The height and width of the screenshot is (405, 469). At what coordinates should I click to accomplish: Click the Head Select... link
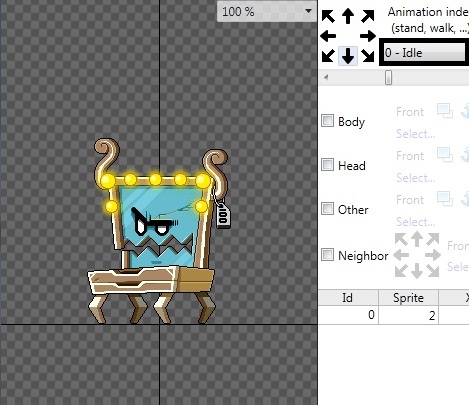416,178
